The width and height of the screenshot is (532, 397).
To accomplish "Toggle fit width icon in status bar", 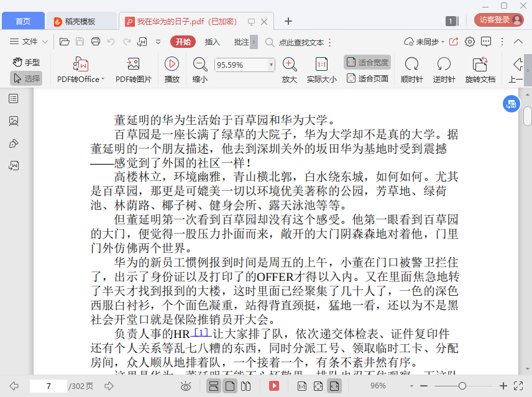I will [x=334, y=386].
